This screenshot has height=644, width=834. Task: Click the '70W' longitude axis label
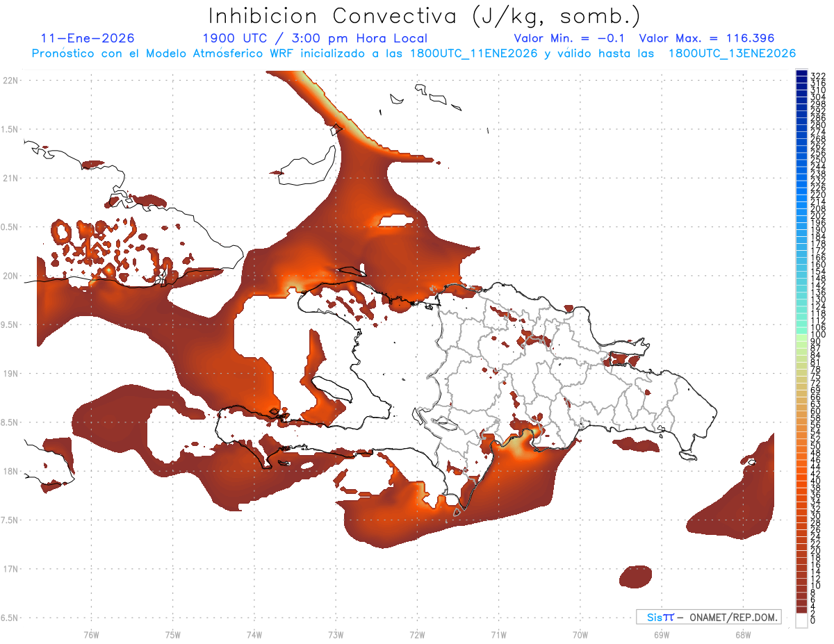point(580,634)
